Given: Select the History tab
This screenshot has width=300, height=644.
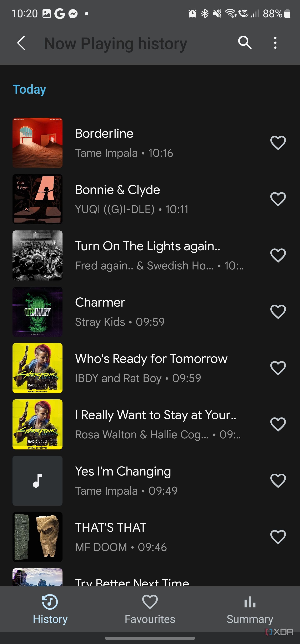Looking at the screenshot, I should point(50,609).
